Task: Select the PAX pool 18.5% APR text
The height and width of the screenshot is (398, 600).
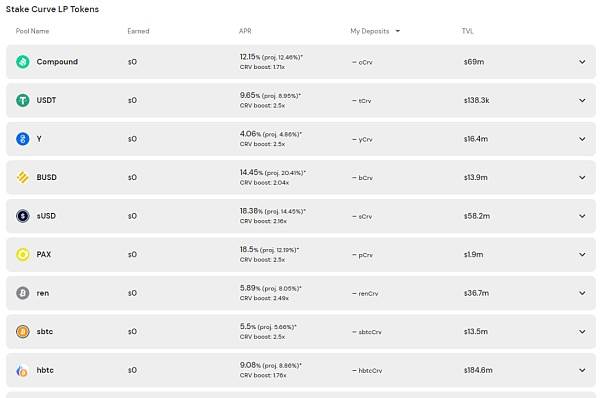Action: click(249, 250)
